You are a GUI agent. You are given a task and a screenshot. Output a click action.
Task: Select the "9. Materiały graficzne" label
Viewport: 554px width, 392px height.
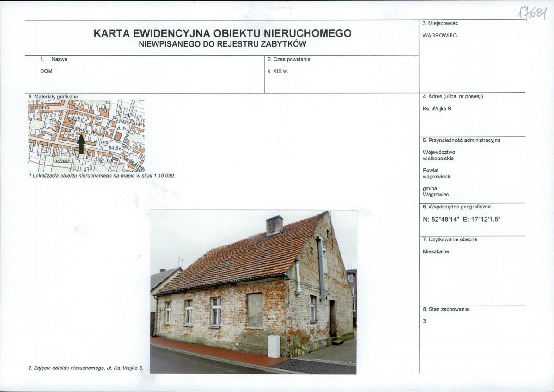[x=53, y=97]
